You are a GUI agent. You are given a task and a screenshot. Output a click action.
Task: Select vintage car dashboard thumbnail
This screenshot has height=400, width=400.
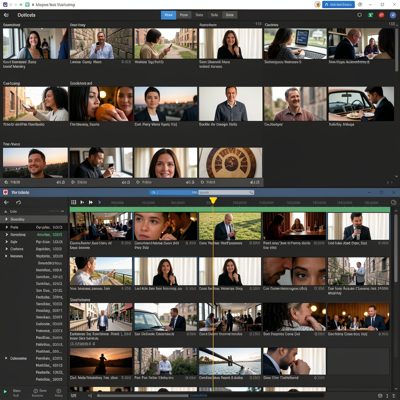pyautogui.click(x=361, y=104)
